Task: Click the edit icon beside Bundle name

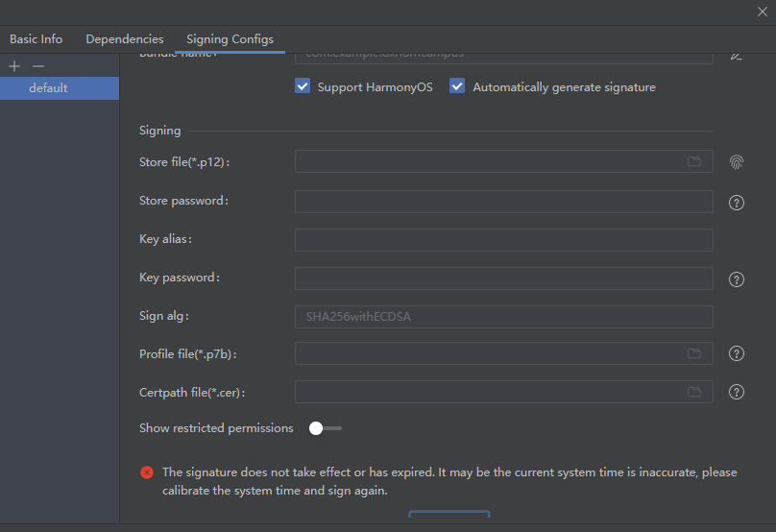Action: pyautogui.click(x=737, y=56)
